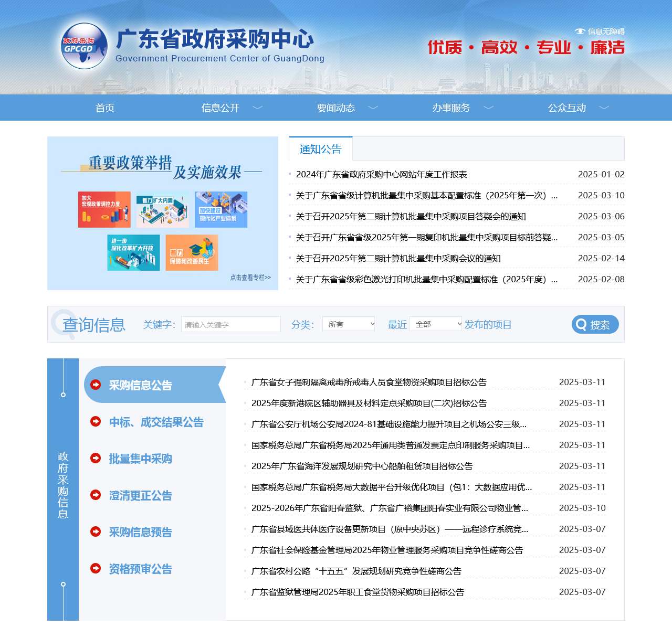Click red arrow icon beside 批量集中采购

96,458
